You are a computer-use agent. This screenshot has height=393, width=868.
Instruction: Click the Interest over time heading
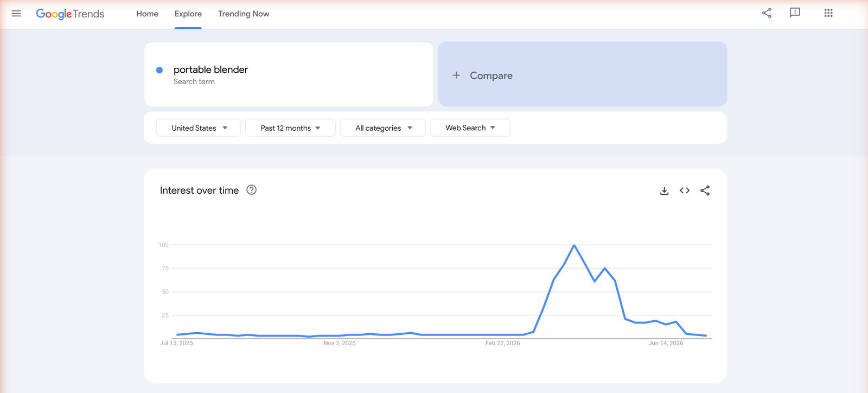tap(199, 191)
